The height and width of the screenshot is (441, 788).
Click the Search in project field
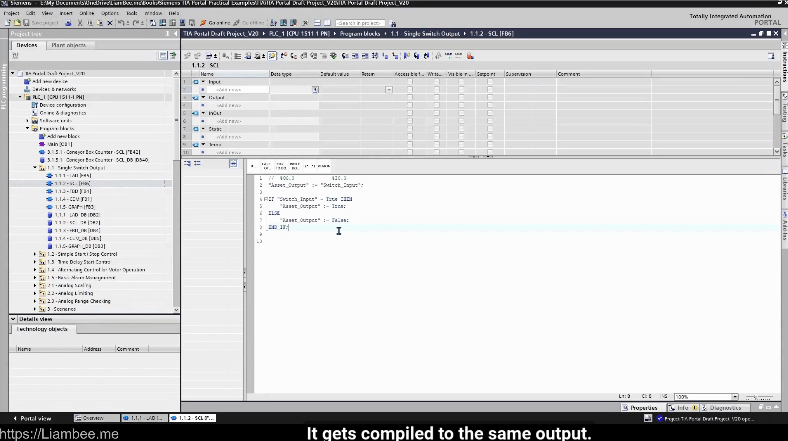[360, 22]
